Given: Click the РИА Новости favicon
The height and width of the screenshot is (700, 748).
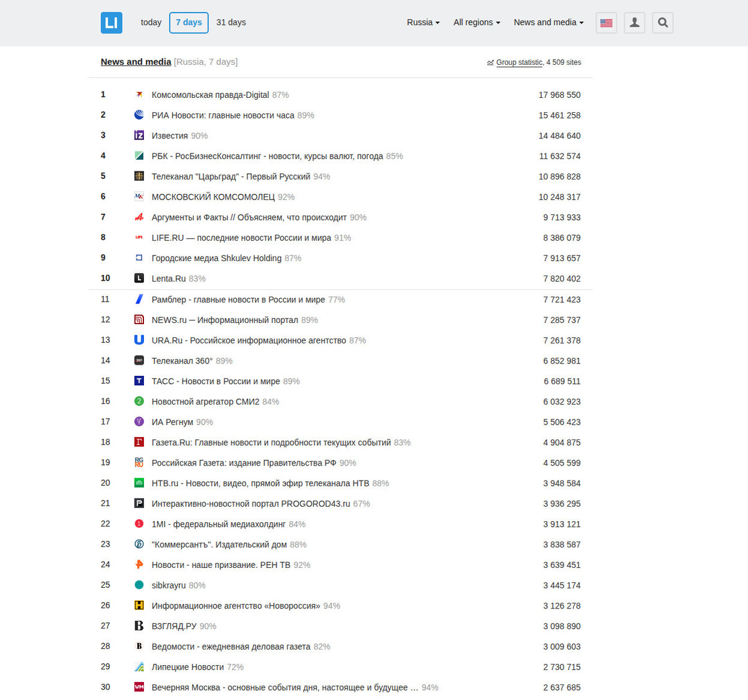Looking at the screenshot, I should (139, 115).
